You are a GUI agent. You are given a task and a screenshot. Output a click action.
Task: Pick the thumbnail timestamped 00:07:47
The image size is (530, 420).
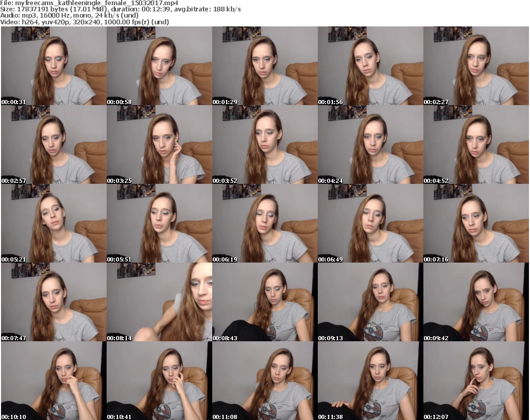54,302
